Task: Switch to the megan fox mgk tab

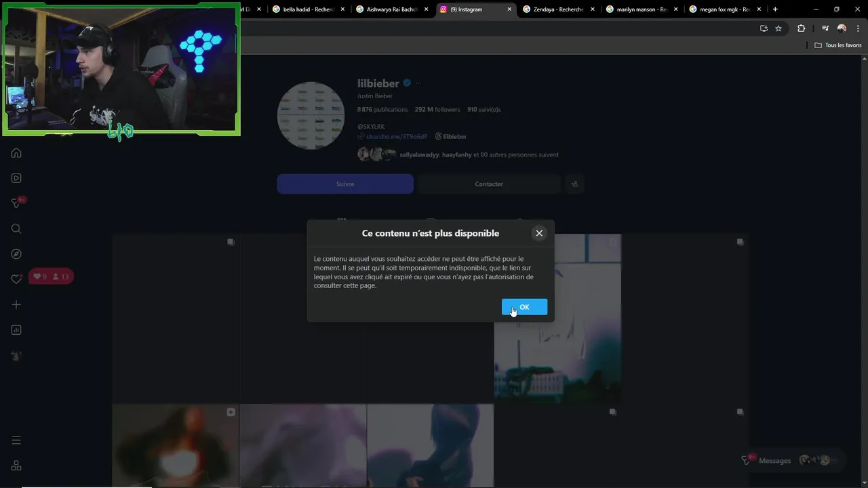Action: [x=726, y=9]
